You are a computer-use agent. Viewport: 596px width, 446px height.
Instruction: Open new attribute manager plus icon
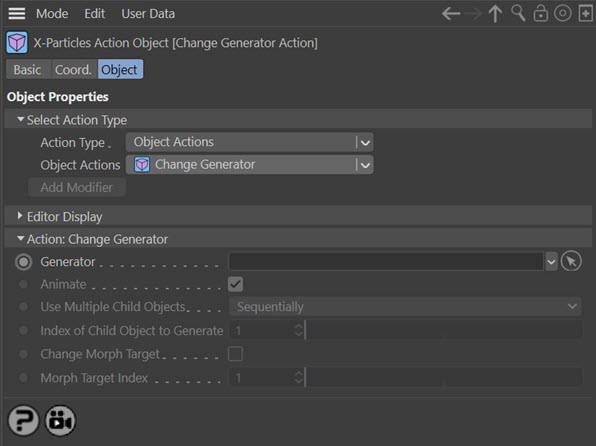(x=585, y=14)
